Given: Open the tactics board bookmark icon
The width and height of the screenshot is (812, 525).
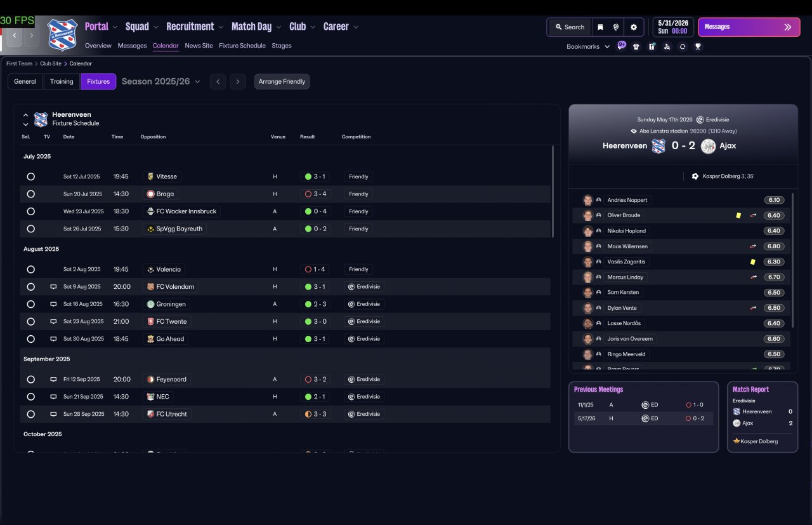Looking at the screenshot, I should pos(652,46).
